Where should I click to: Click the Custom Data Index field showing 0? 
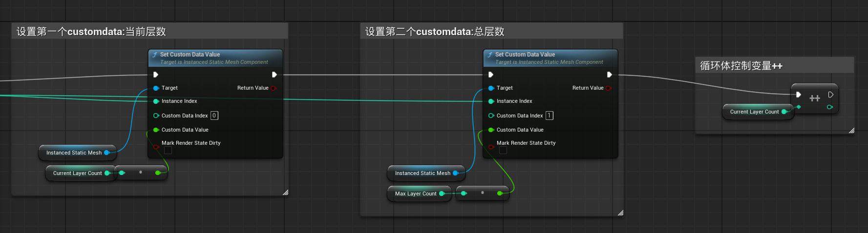214,116
